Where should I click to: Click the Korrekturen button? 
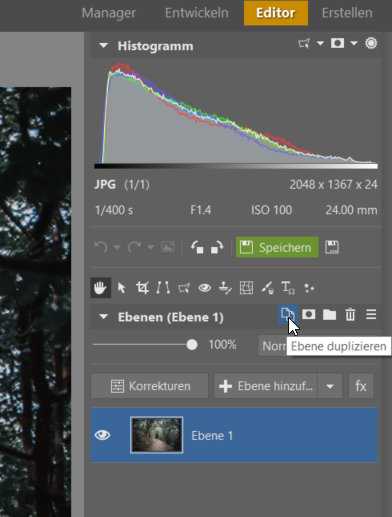coord(150,386)
